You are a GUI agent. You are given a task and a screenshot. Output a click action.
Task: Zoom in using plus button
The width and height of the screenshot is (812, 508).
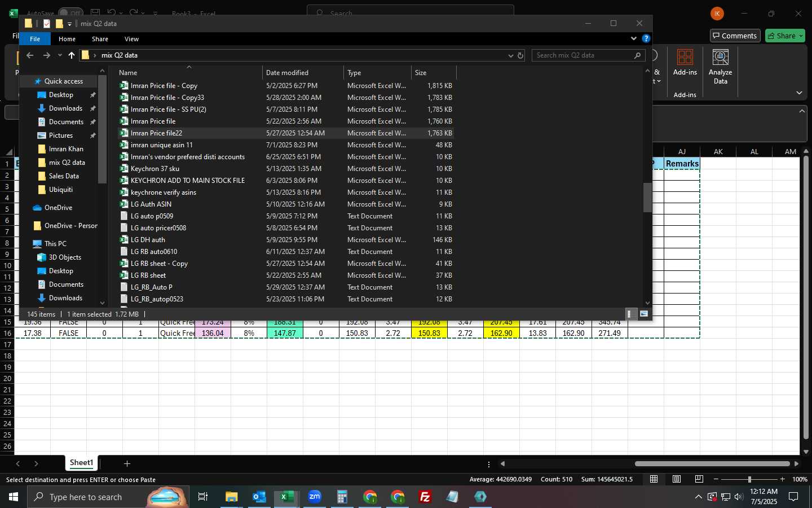pos(782,479)
